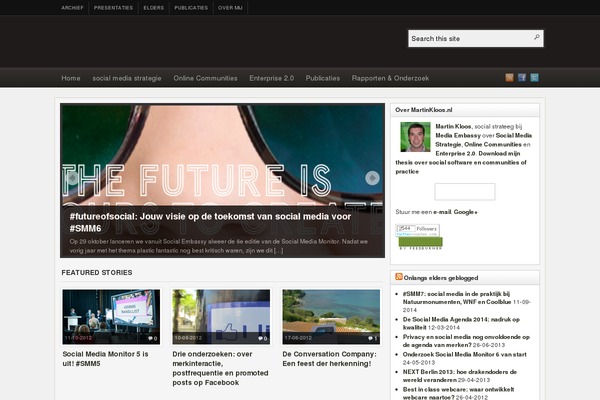Image resolution: width=600 pixels, height=400 pixels.
Task: Open #SMM7 social media in de praktijk post
Action: point(457,298)
